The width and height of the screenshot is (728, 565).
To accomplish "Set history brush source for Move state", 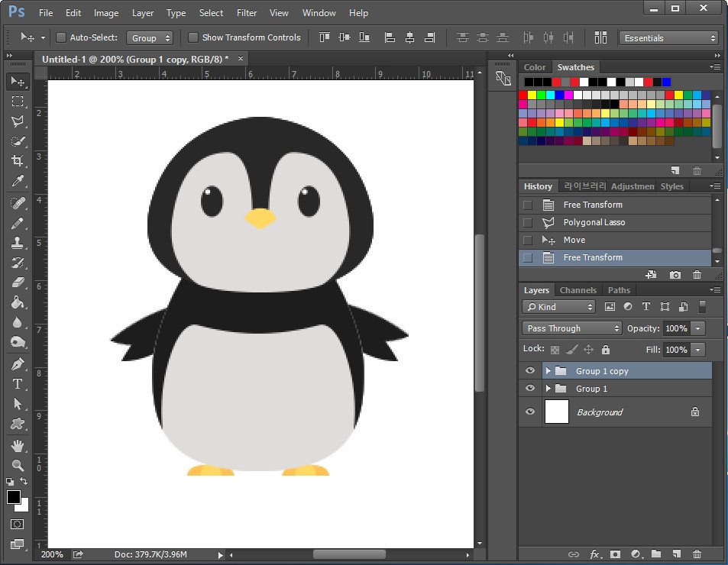I will 527,241.
